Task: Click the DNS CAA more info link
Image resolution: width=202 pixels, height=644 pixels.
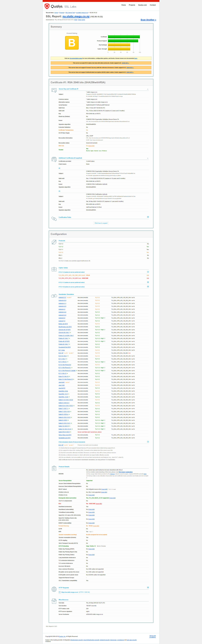Action: click(x=91, y=146)
